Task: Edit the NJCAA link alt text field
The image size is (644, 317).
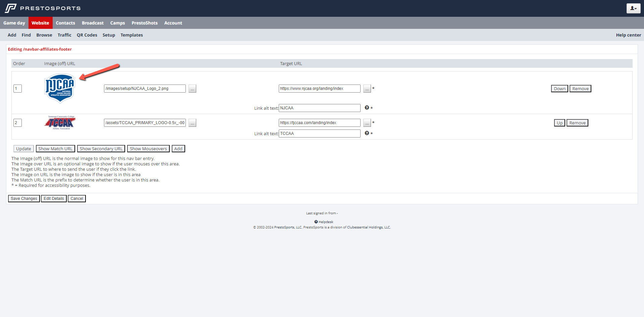Action: click(319, 108)
